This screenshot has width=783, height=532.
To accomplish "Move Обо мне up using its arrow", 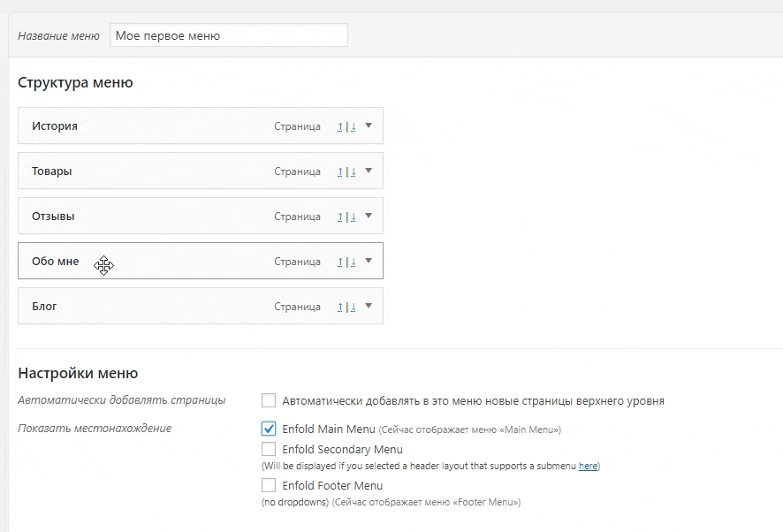I will point(339,262).
